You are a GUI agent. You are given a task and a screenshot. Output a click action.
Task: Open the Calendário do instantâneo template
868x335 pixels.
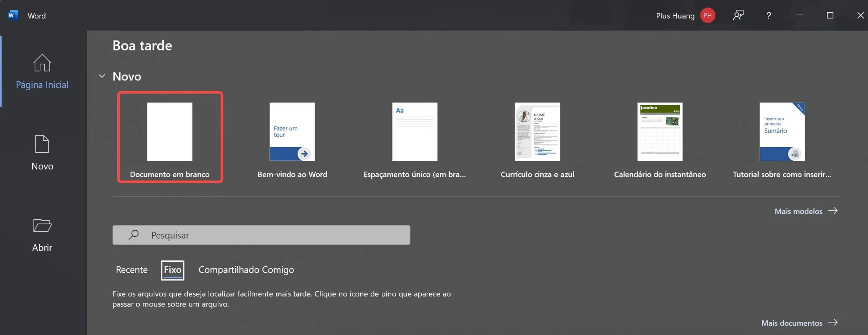tap(660, 140)
